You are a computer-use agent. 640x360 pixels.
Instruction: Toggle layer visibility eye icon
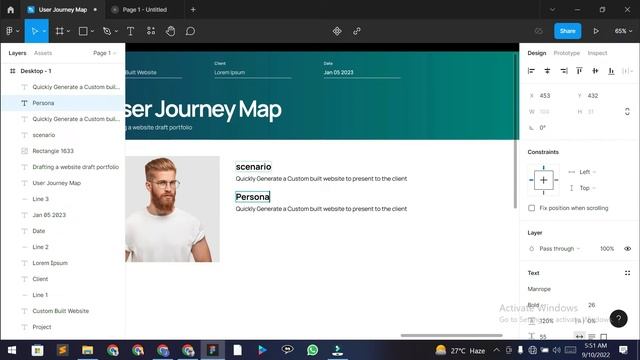pos(627,249)
